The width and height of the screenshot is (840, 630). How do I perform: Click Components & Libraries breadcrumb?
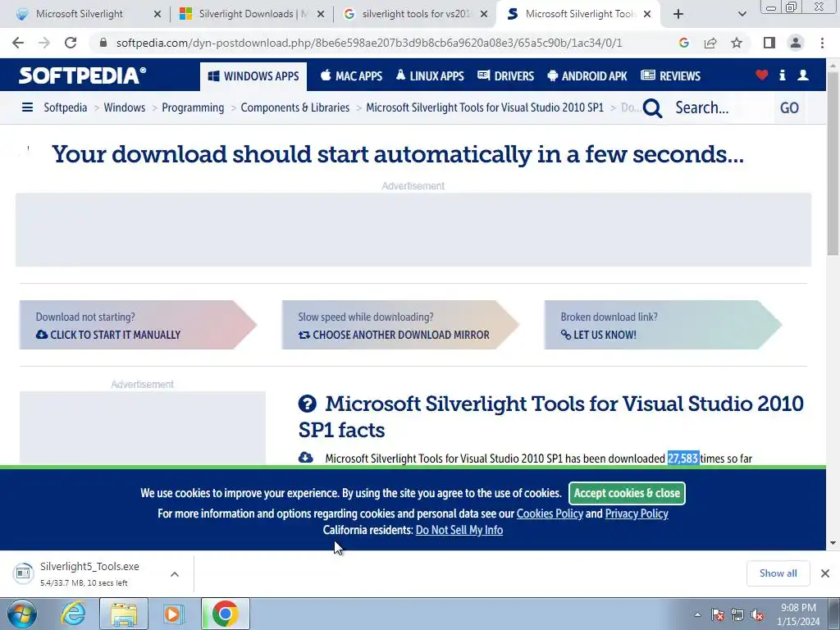(294, 107)
